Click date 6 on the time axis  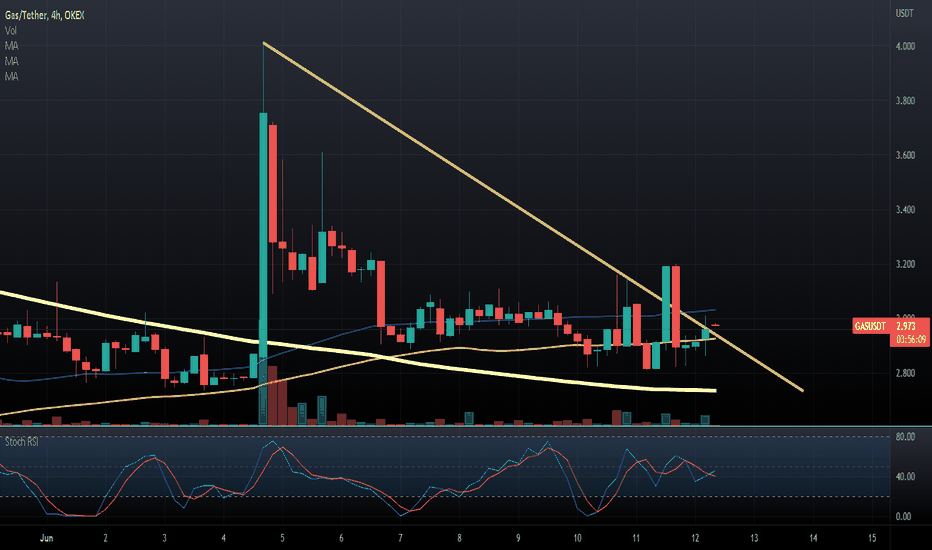341,538
